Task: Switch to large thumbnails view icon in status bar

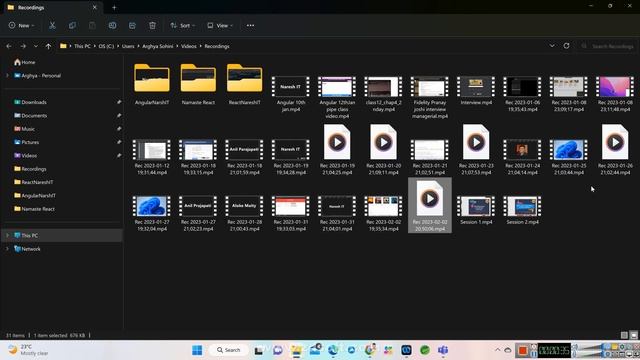Action: click(x=634, y=335)
